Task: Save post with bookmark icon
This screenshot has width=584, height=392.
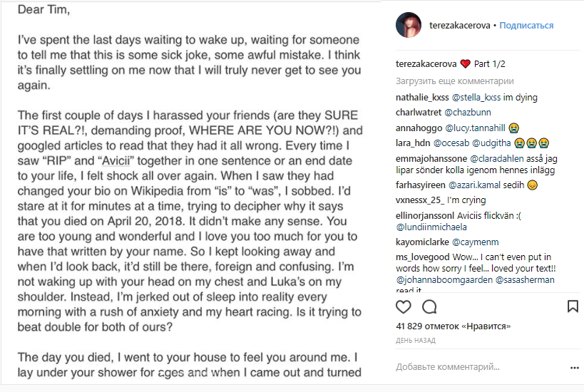Action: click(x=573, y=306)
